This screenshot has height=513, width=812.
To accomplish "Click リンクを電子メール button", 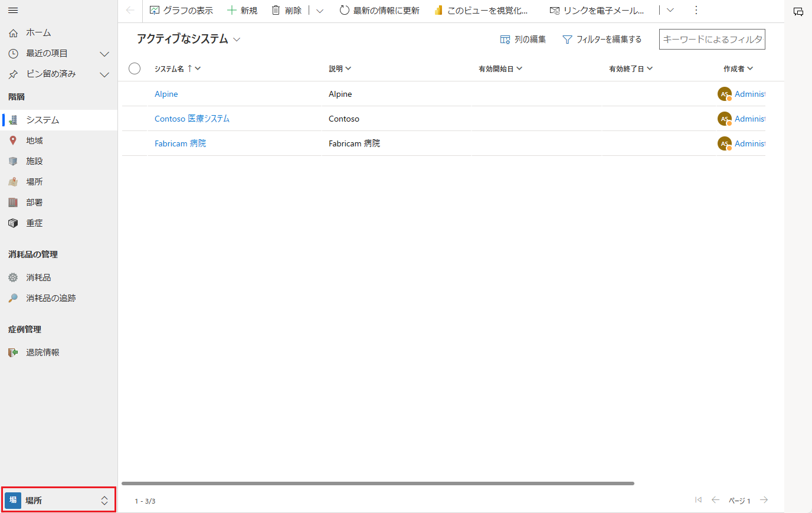I will (597, 11).
